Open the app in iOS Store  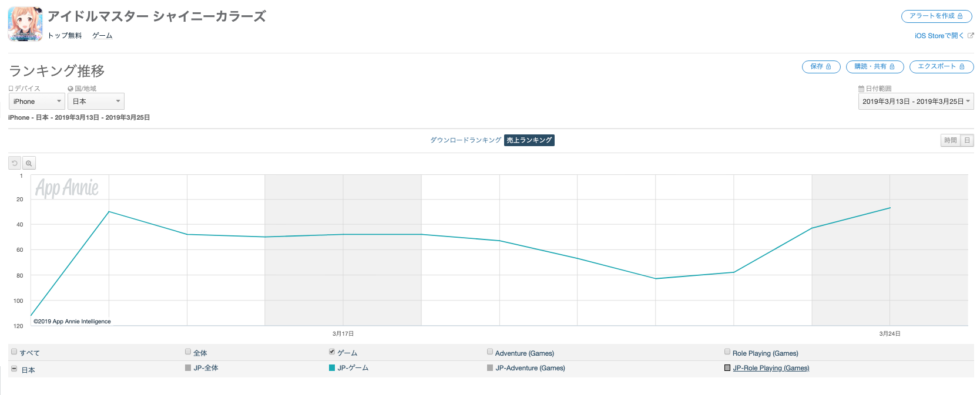(939, 36)
